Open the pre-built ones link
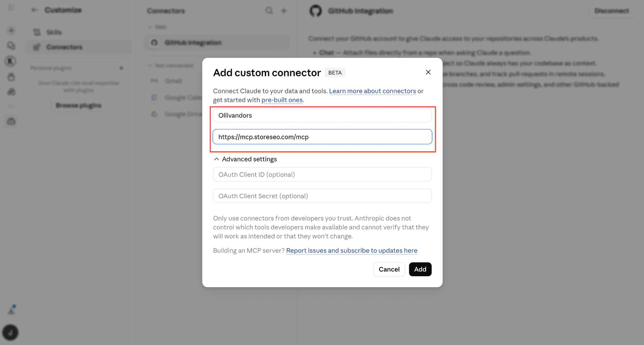The height and width of the screenshot is (345, 644). click(282, 100)
